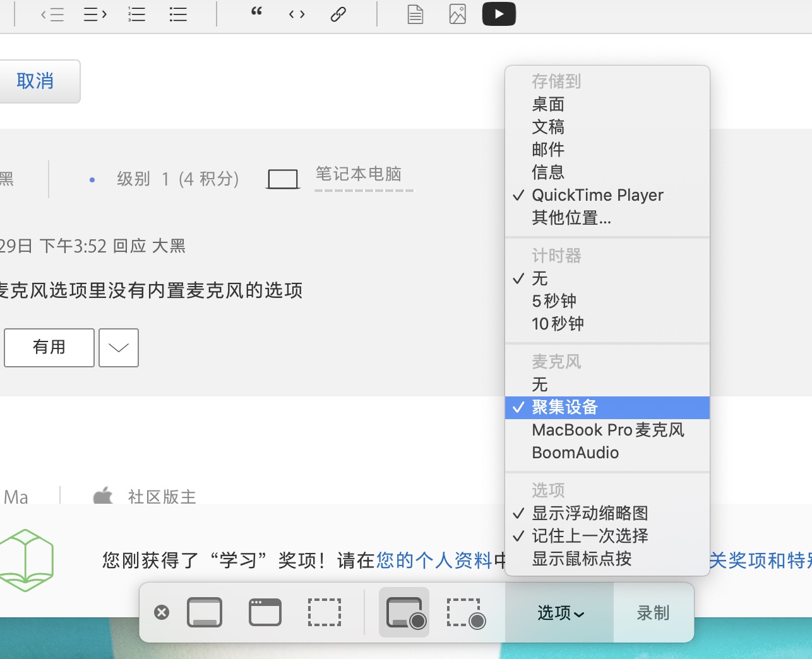Image resolution: width=812 pixels, height=659 pixels.
Task: Set timer to 5秒钟
Action: point(554,301)
